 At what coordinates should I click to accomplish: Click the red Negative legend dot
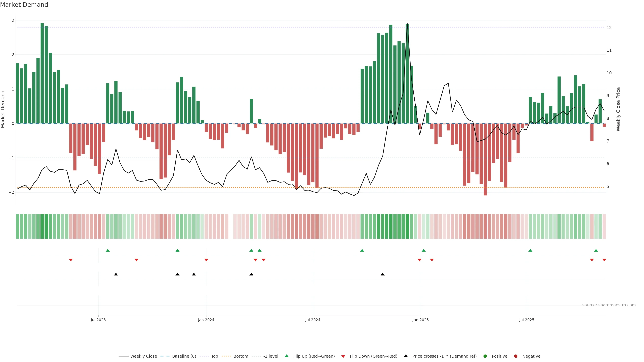(516, 356)
